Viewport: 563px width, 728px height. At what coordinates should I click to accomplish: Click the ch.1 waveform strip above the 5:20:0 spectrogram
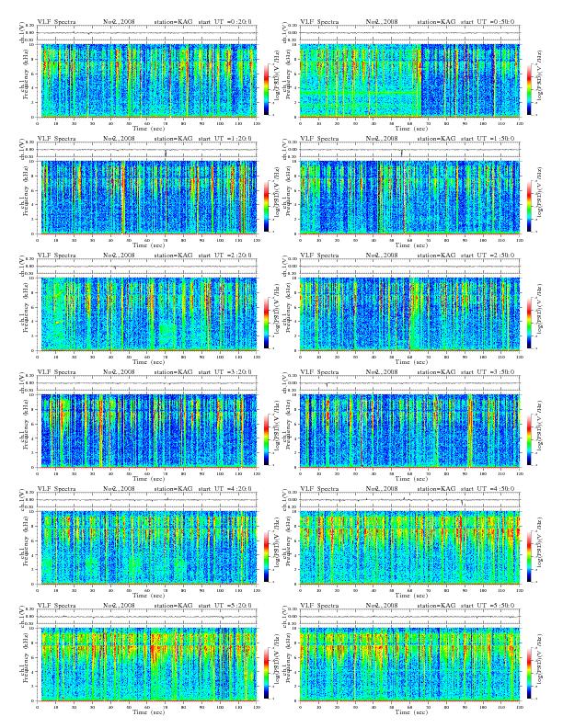pyautogui.click(x=147, y=617)
